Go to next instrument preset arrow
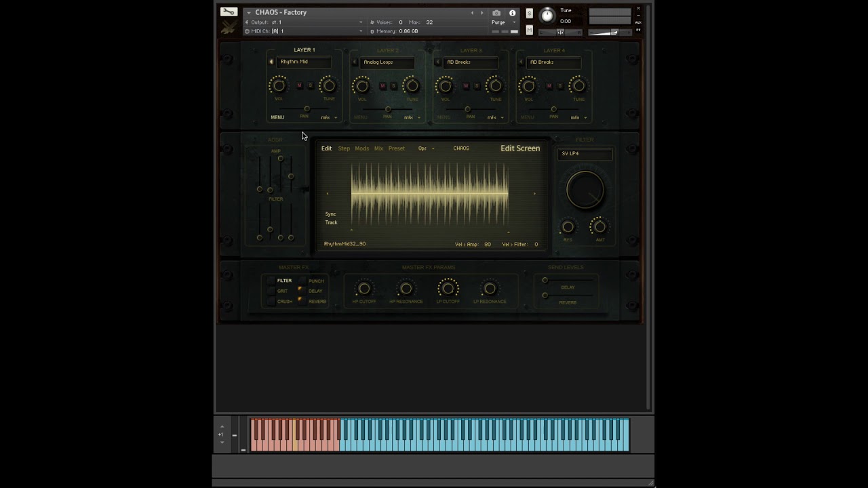This screenshot has height=488, width=868. (482, 13)
